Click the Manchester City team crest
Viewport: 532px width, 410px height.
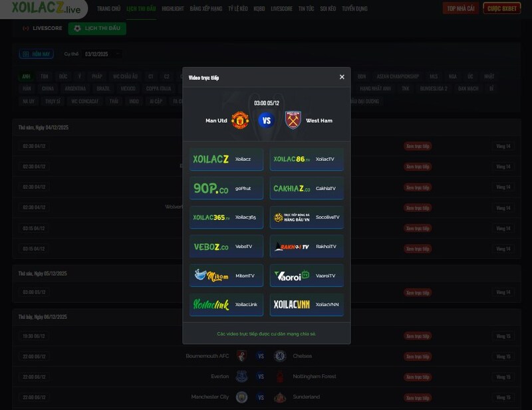pyautogui.click(x=241, y=397)
